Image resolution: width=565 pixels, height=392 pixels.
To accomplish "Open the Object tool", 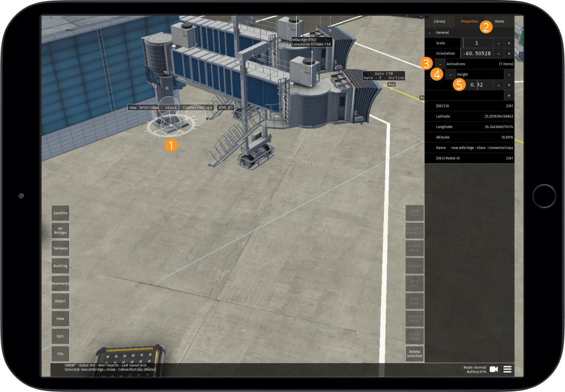I will click(x=60, y=301).
